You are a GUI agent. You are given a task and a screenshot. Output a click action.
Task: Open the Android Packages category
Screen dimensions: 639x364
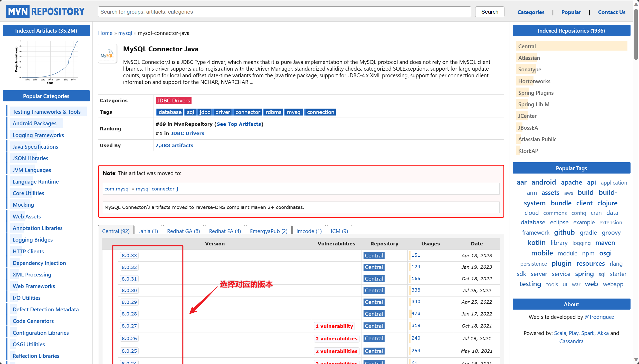click(x=34, y=123)
